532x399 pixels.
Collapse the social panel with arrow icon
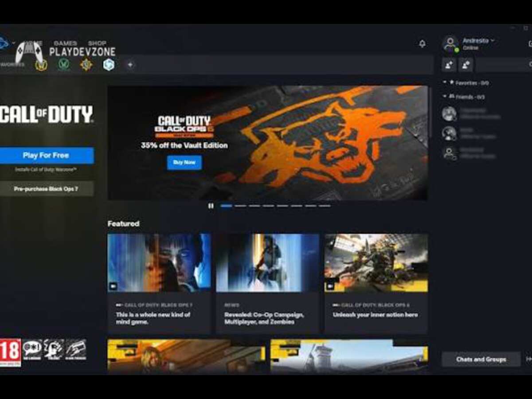click(528, 359)
